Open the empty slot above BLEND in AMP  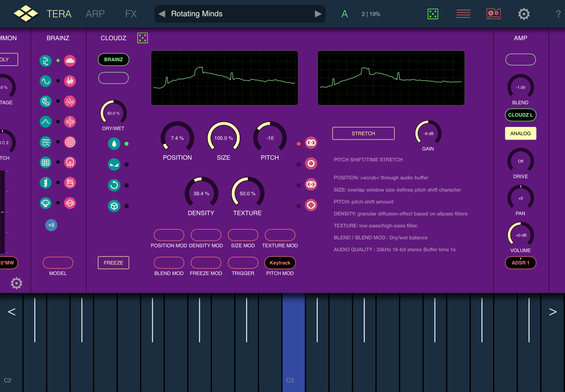pos(520,60)
